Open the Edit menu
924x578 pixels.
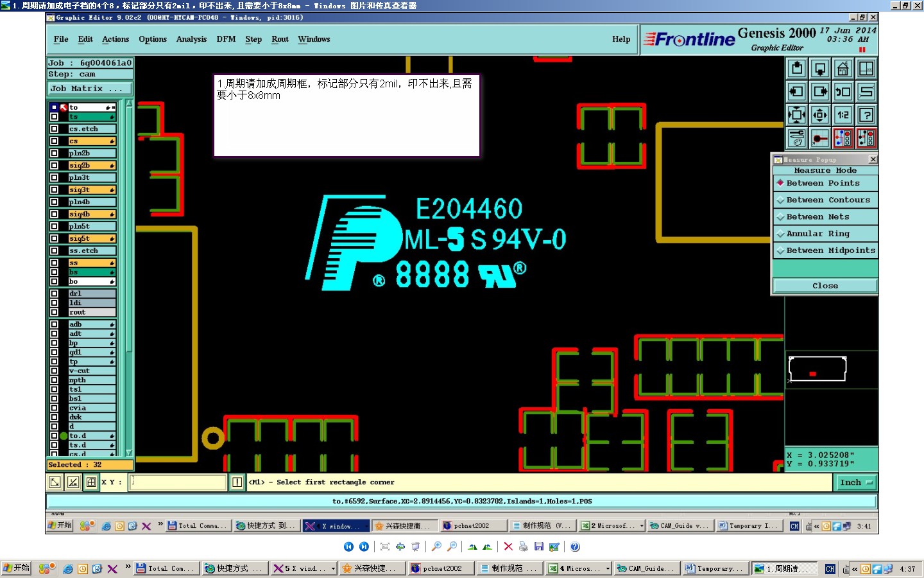tap(85, 39)
